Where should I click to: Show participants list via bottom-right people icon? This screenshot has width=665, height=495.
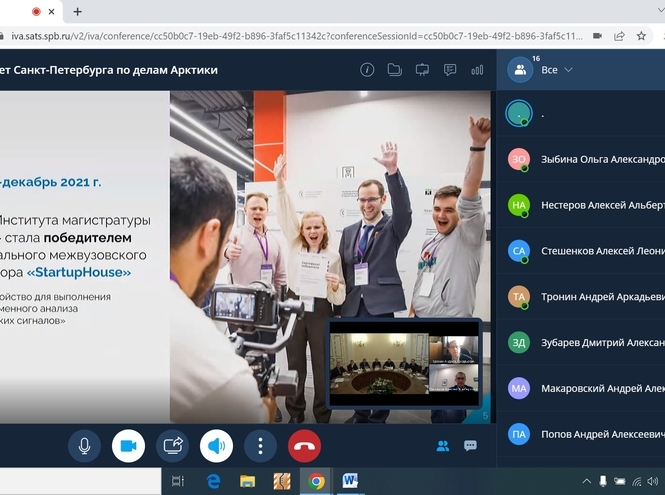(x=443, y=446)
